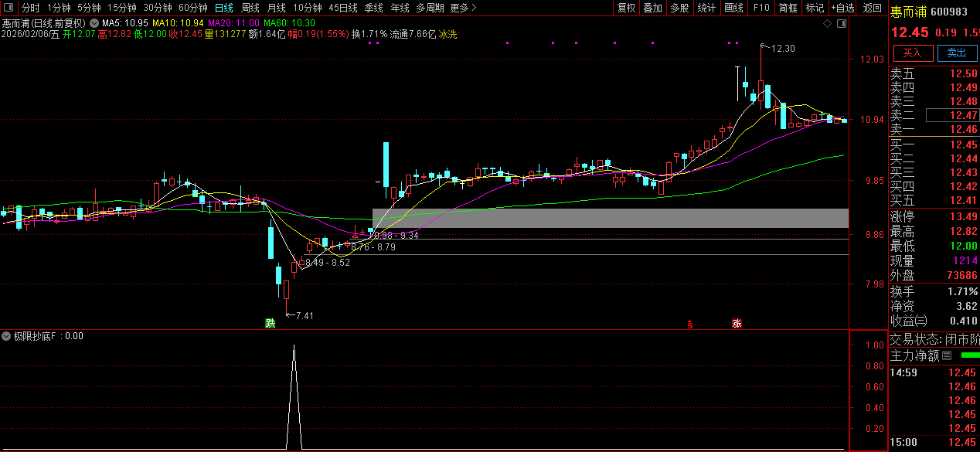This screenshot has width=980, height=452.
Task: Click the 返回 back button
Action: tap(872, 8)
